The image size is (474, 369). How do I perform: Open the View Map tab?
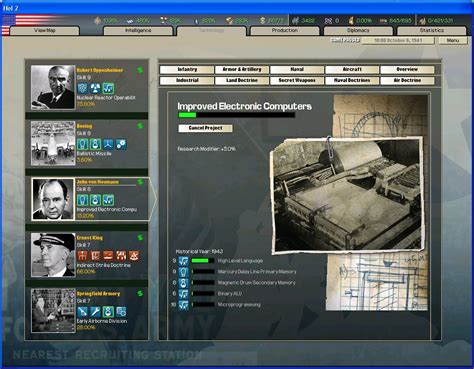pyautogui.click(x=45, y=31)
